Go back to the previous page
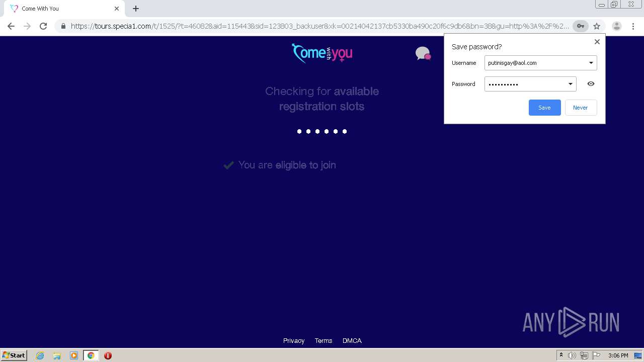This screenshot has height=362, width=644. tap(11, 26)
